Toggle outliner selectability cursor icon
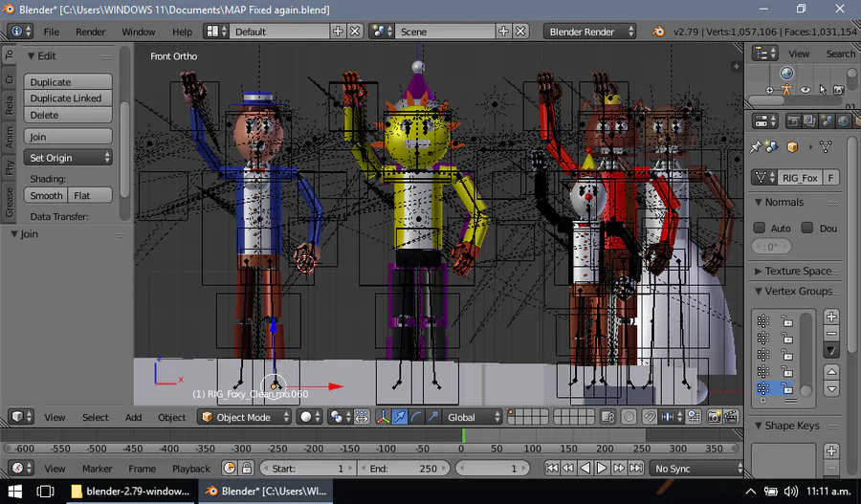The height and width of the screenshot is (504, 861). click(x=822, y=90)
